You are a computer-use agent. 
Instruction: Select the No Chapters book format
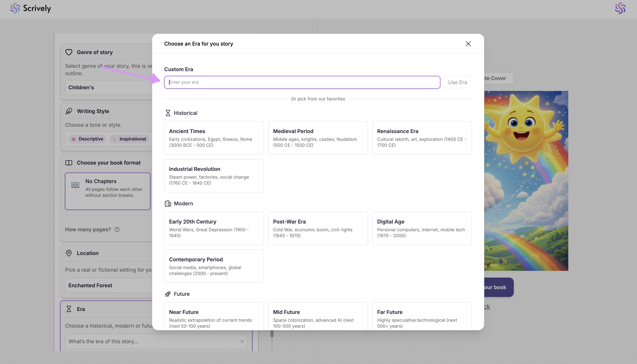108,191
